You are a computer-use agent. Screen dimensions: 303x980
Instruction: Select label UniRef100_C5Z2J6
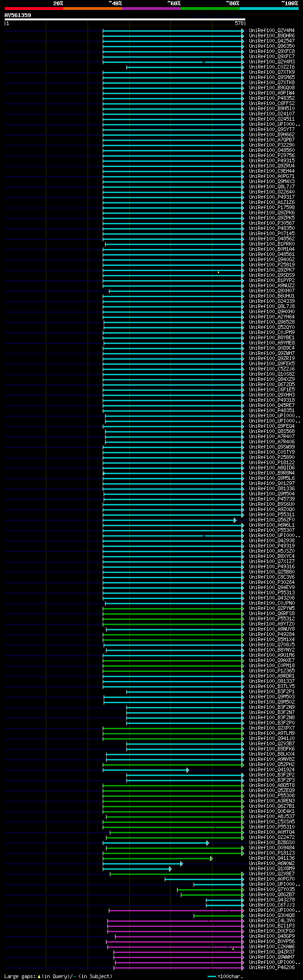click(x=272, y=369)
